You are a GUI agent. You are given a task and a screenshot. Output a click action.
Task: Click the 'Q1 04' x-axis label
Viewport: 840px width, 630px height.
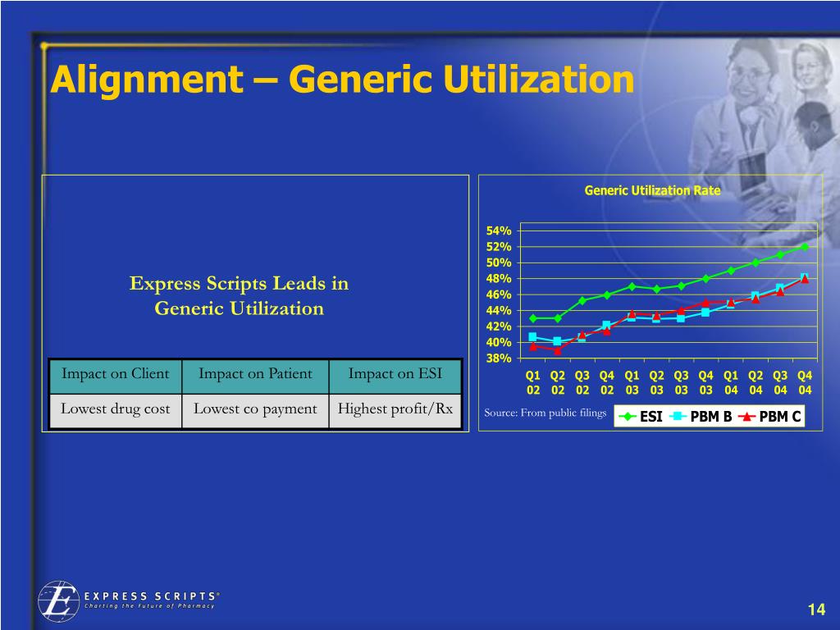pos(731,382)
